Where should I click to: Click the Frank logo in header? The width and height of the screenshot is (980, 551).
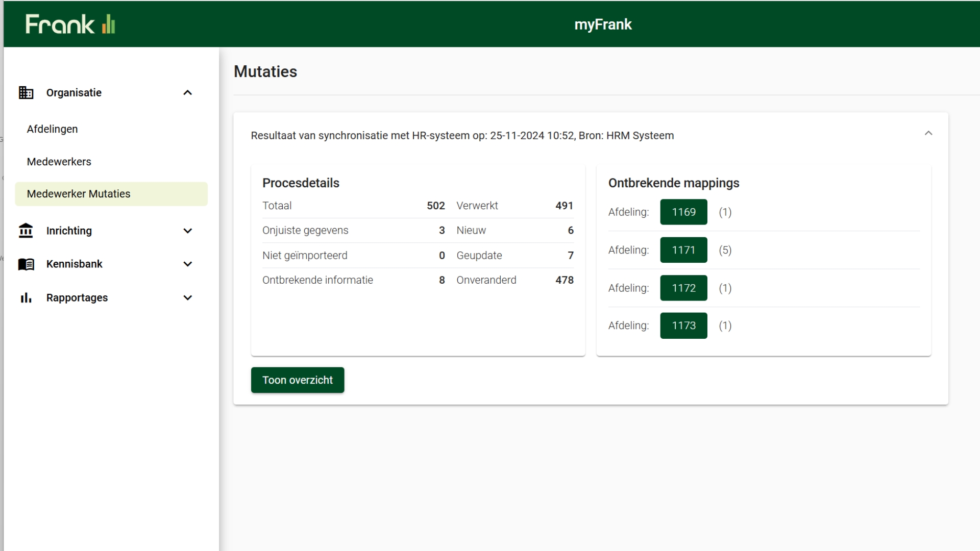pos(70,24)
